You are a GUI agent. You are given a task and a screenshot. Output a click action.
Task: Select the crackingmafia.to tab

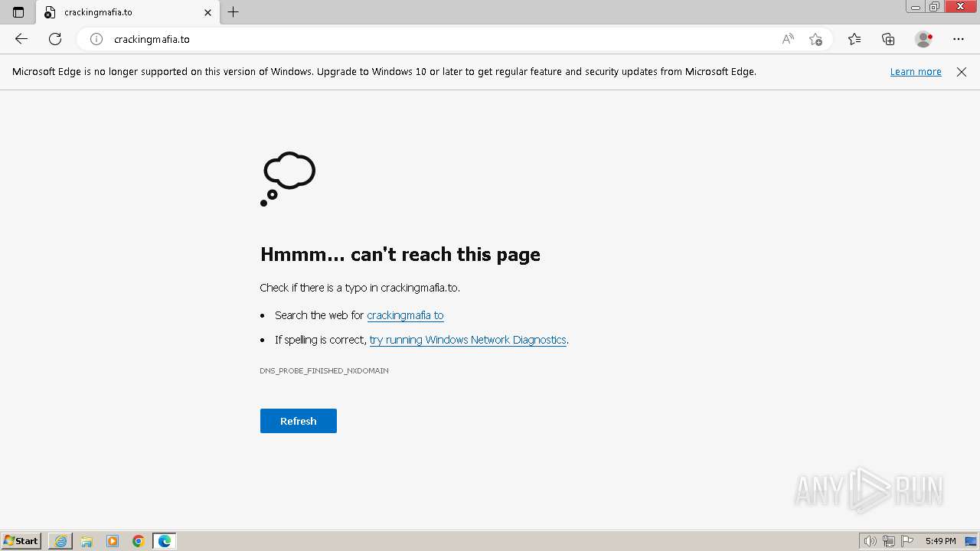coord(127,12)
